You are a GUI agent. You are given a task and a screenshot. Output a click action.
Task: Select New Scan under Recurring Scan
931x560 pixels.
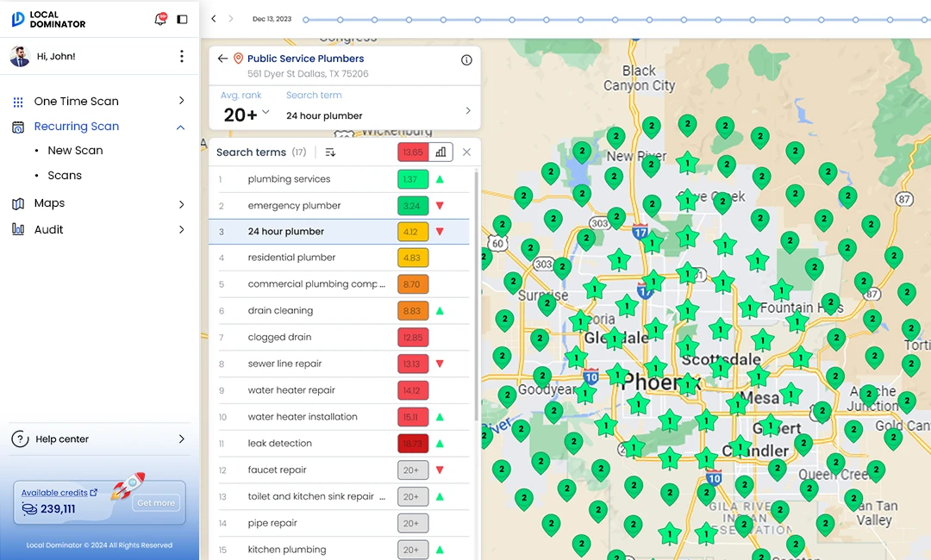click(x=74, y=150)
